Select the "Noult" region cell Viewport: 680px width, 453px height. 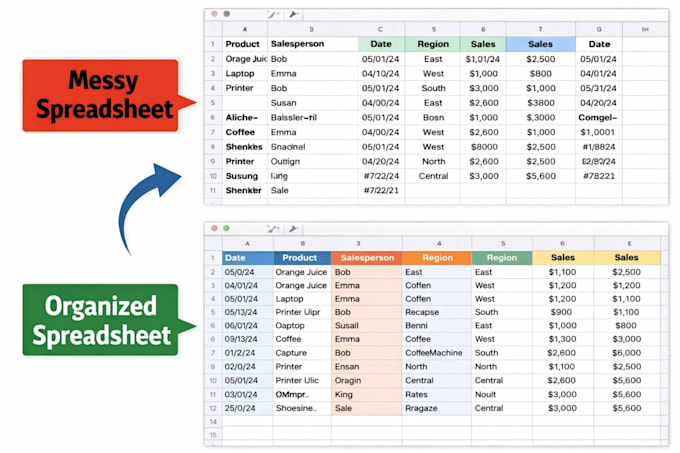tap(502, 394)
